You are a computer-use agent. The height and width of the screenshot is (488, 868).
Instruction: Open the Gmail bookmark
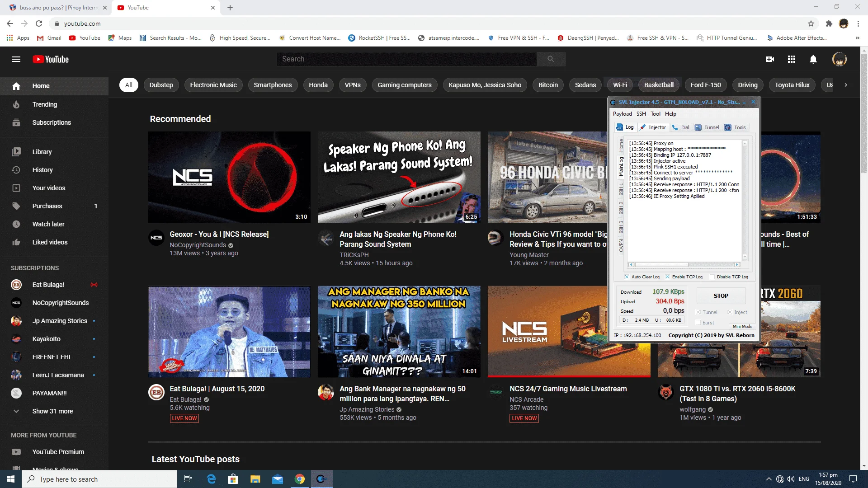click(x=49, y=38)
